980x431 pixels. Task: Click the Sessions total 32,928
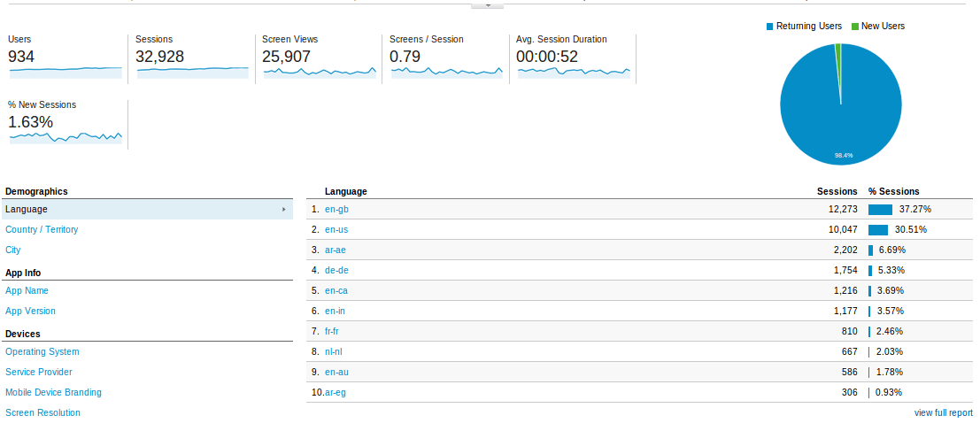(160, 57)
